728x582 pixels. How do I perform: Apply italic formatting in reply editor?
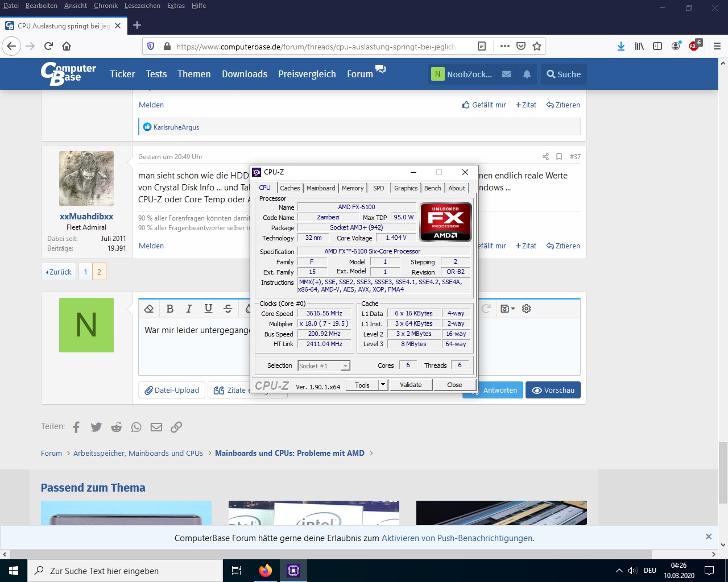(189, 309)
